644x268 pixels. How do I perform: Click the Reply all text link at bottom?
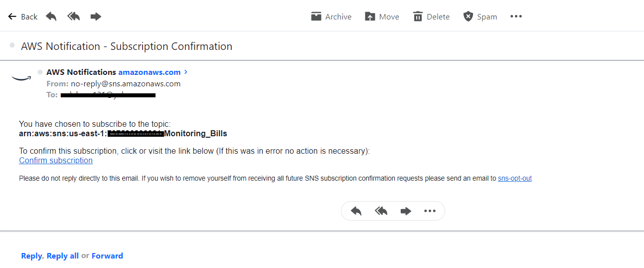click(x=63, y=256)
